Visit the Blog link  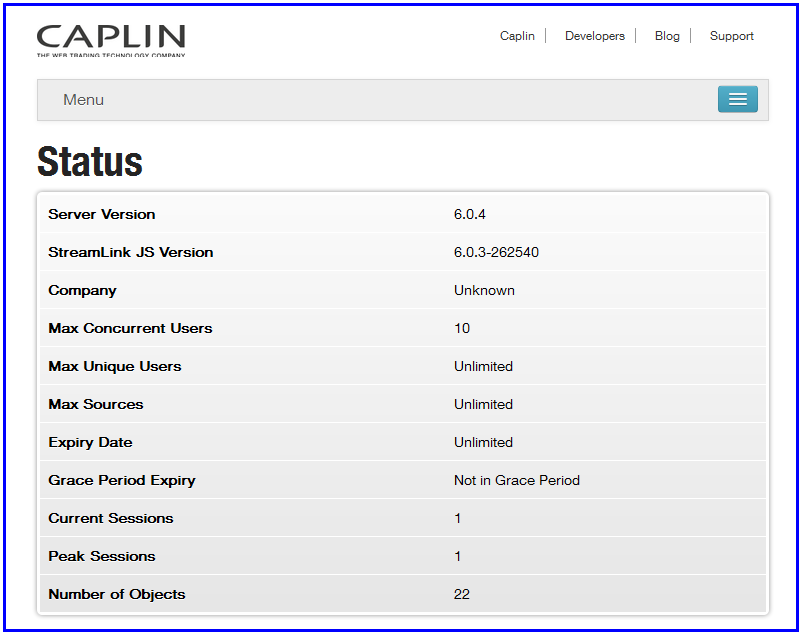pos(667,36)
